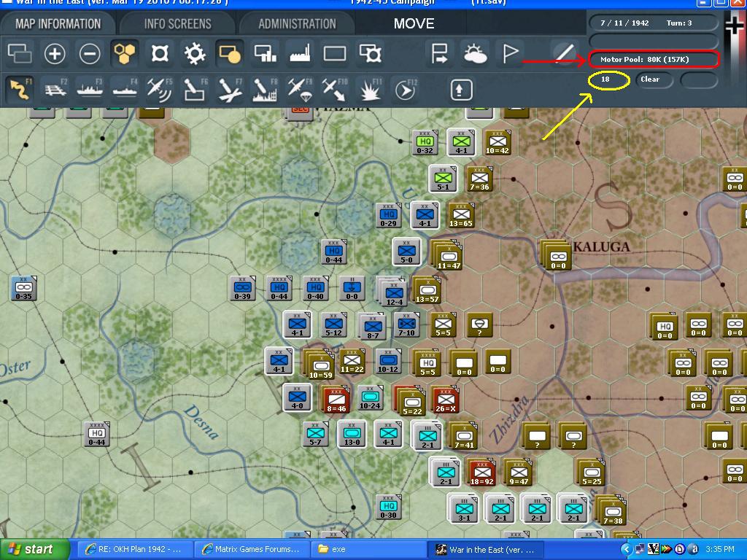Toggle the white gear display option
Screen dimensions: 747x560
coord(195,53)
